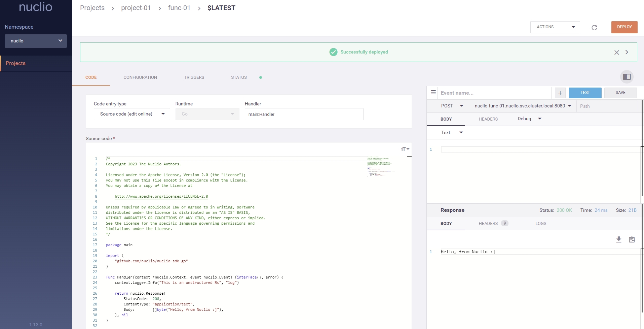Screen dimensions: 644x329
Task: Copy response body to clipboard
Action: (x=632, y=239)
